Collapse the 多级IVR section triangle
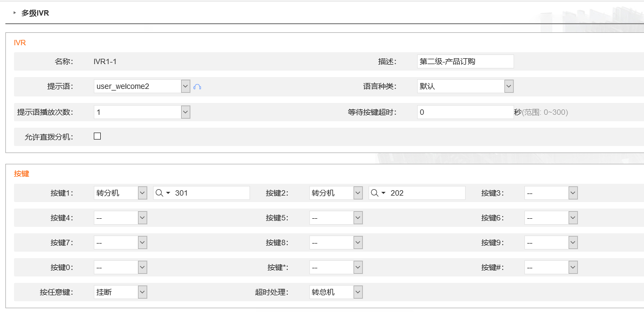Image resolution: width=644 pixels, height=312 pixels. (x=15, y=13)
